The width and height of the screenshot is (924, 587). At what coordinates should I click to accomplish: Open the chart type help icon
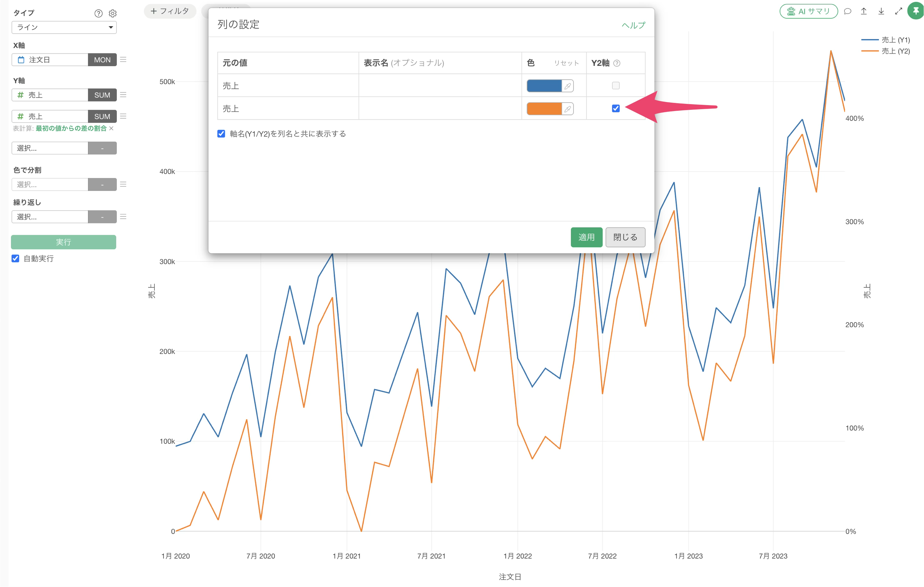pyautogui.click(x=99, y=13)
